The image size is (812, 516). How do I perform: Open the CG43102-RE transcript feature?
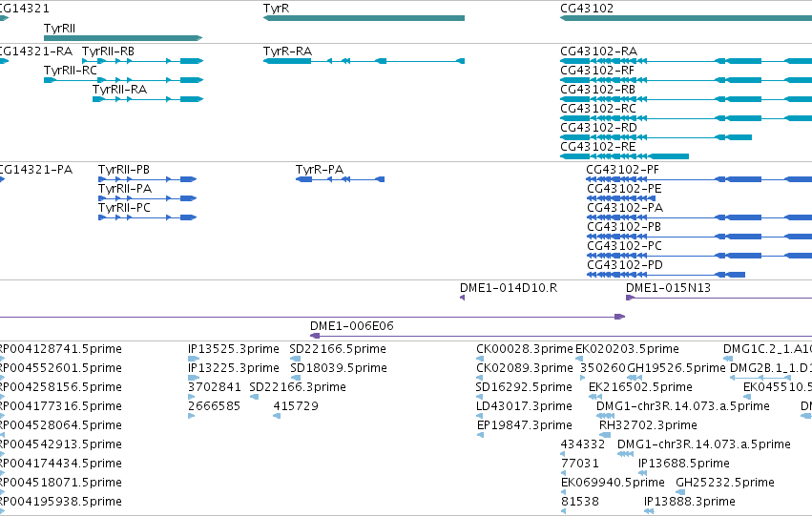(x=625, y=156)
